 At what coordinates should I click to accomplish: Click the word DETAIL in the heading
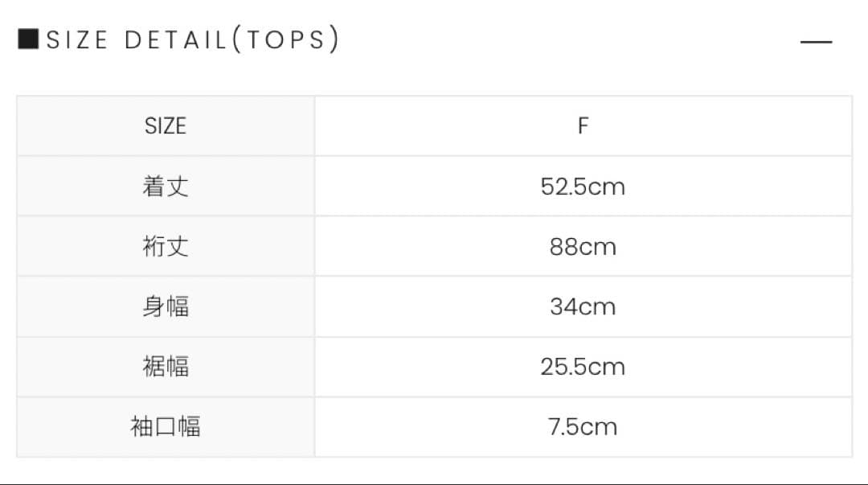(x=176, y=39)
